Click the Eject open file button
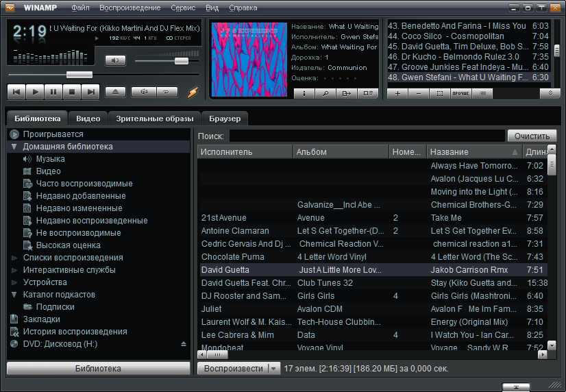 click(x=116, y=91)
